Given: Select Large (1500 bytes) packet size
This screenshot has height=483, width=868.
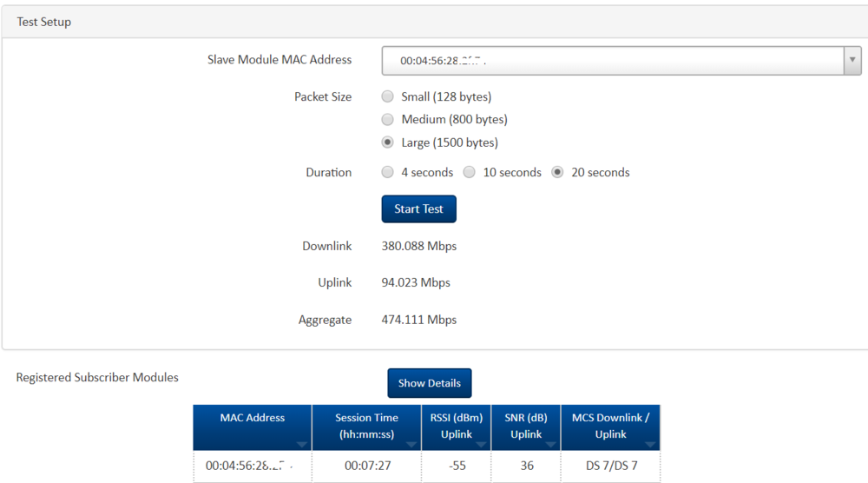Looking at the screenshot, I should coord(388,142).
